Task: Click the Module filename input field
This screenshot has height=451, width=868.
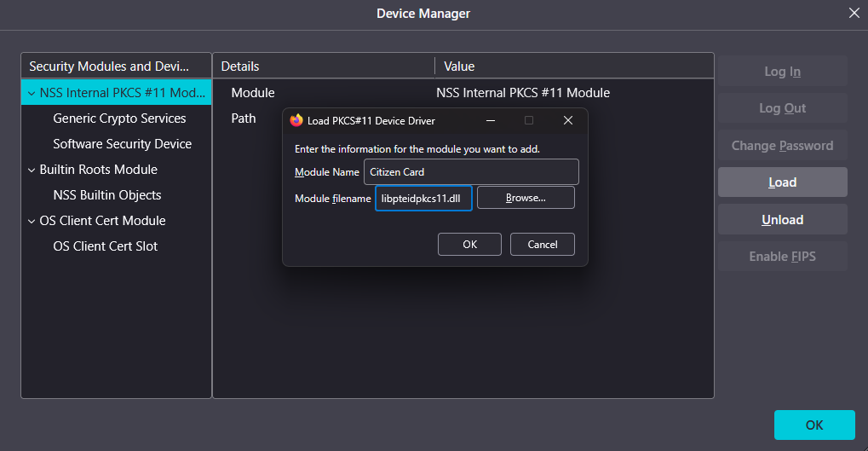Action: tap(423, 198)
